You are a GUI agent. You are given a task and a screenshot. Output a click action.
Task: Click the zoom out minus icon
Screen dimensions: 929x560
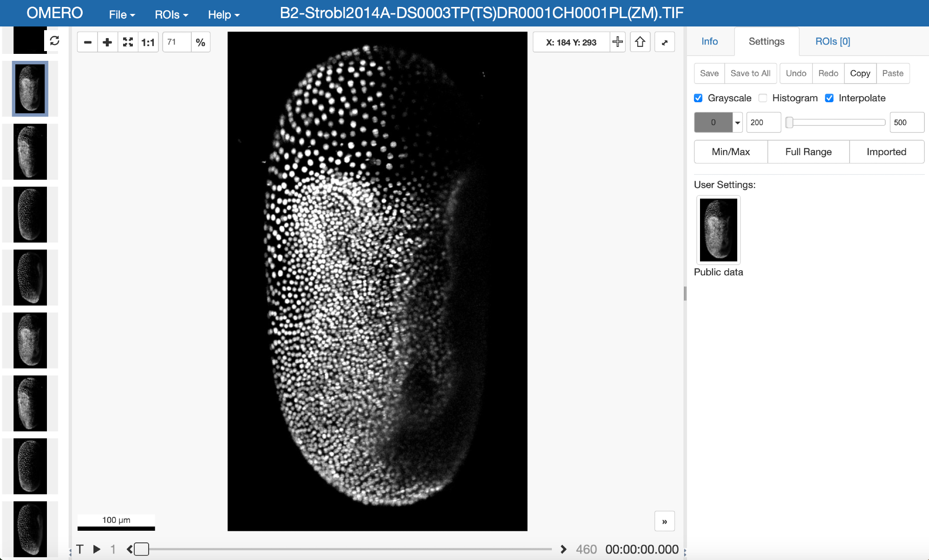87,42
